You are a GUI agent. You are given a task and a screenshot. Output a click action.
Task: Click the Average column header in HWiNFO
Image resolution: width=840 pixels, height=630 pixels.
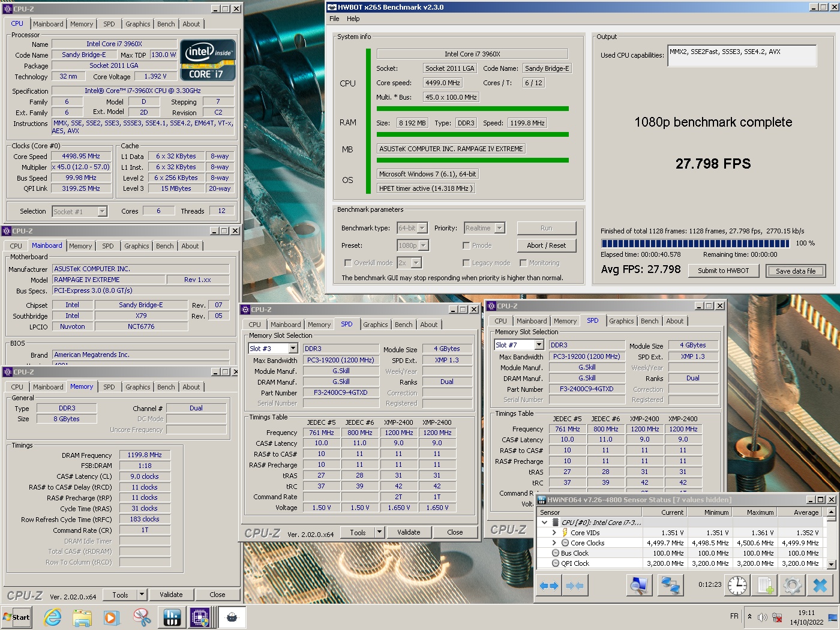800,512
